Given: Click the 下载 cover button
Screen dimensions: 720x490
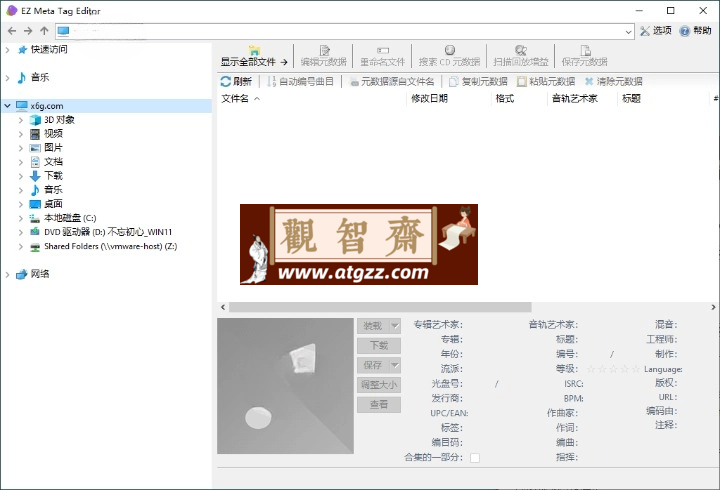Looking at the screenshot, I should click(379, 346).
